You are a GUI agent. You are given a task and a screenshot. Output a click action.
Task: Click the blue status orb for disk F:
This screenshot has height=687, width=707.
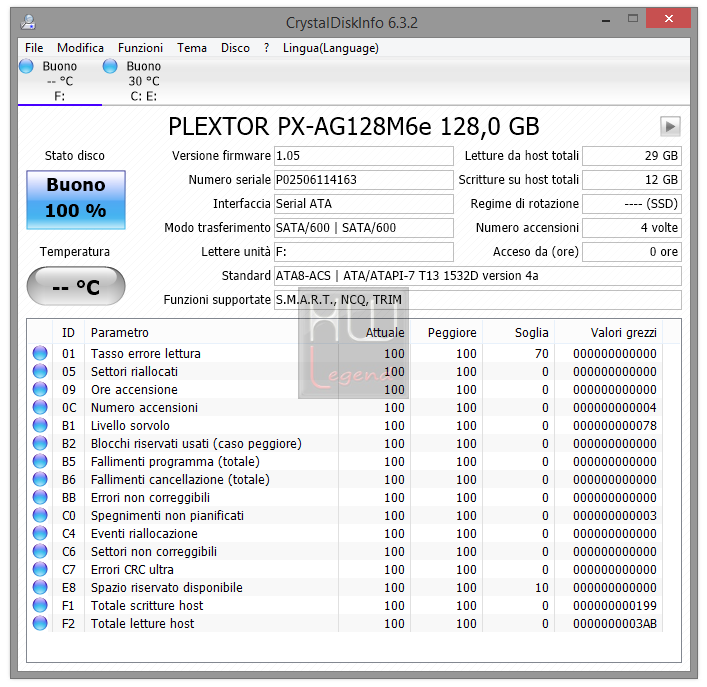pyautogui.click(x=26, y=66)
